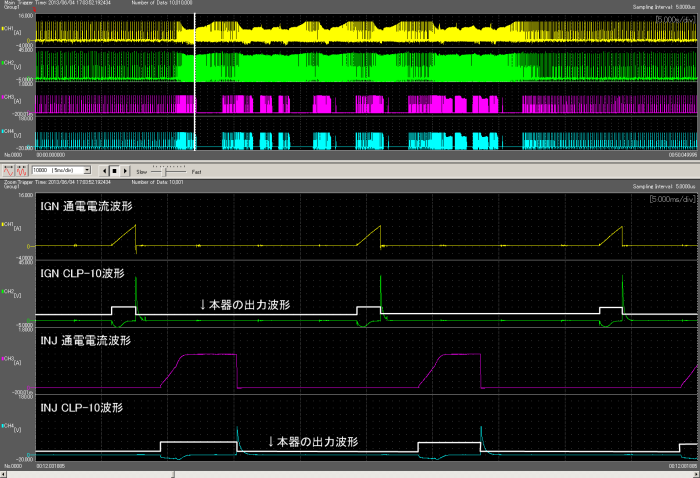700x478 pixels.
Task: Select the CH2 [V] label in zoom graph
Action: pos(12,293)
